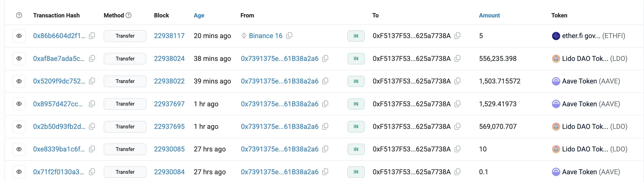Click the IN badge in ETHFI row
This screenshot has width=644, height=182.
coord(356,36)
